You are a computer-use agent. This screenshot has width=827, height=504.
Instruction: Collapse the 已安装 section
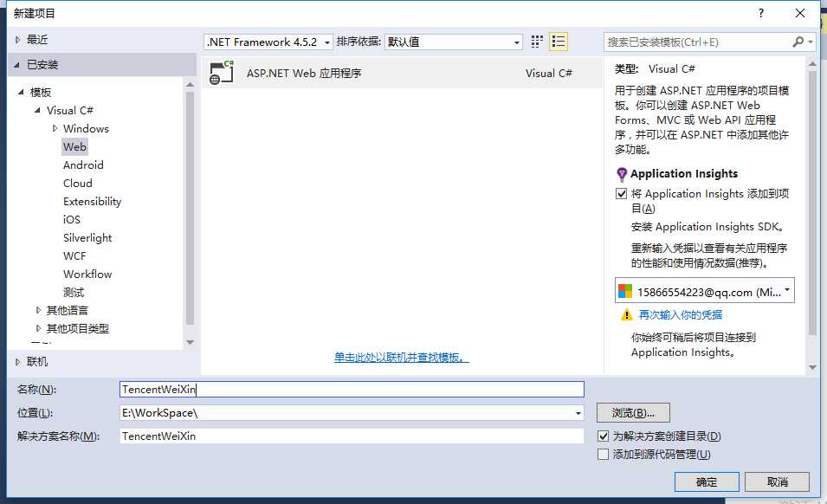point(16,65)
